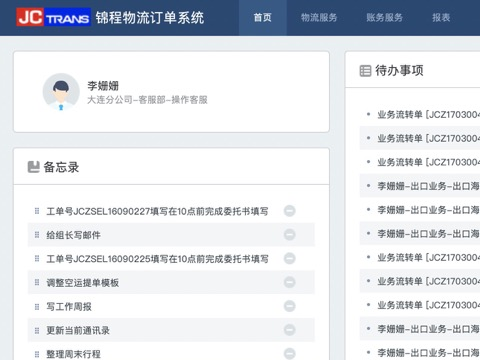Grab drag handle of 整理周末行程
Screen dimensions: 480x360
37,354
